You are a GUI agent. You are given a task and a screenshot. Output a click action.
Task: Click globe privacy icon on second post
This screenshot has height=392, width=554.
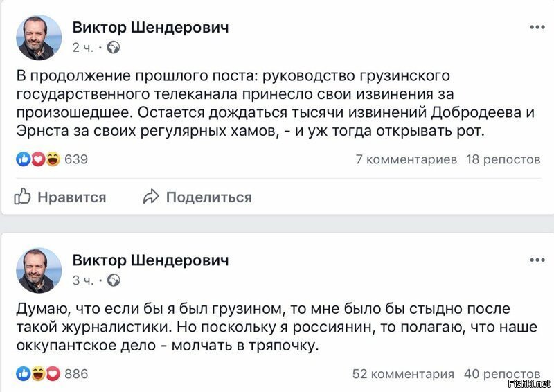(x=114, y=280)
